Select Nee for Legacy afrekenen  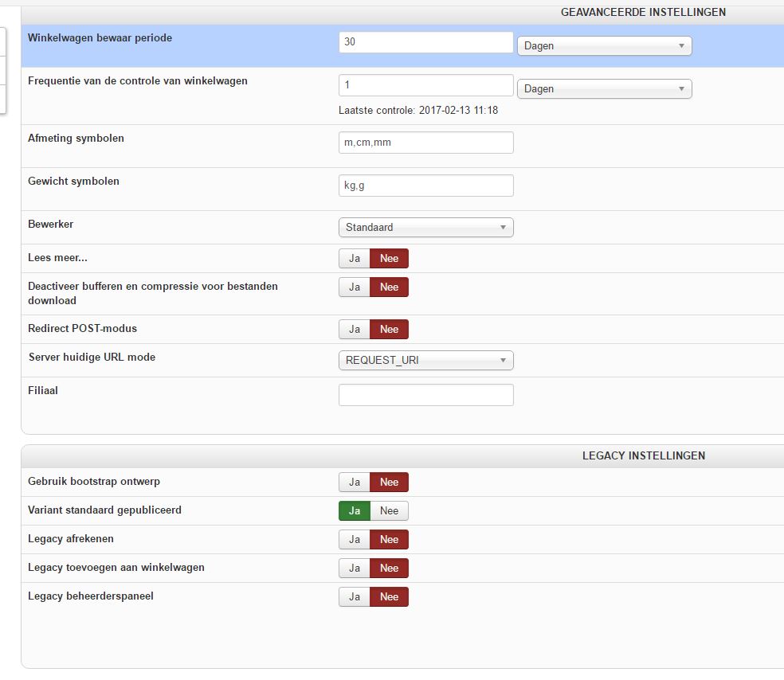coord(389,540)
